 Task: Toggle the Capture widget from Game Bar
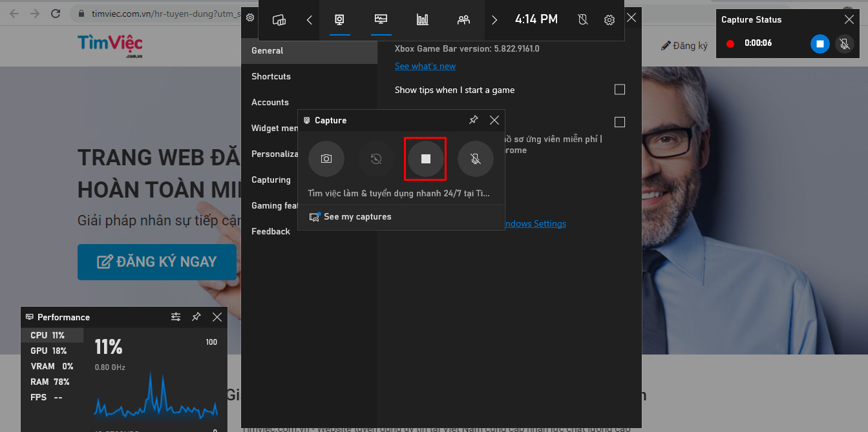point(339,20)
